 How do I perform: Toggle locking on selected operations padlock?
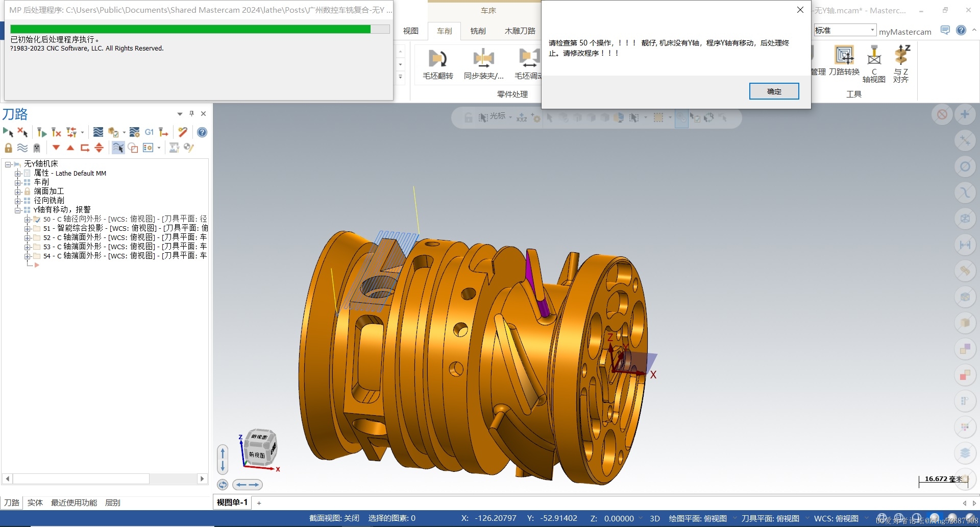[x=8, y=148]
